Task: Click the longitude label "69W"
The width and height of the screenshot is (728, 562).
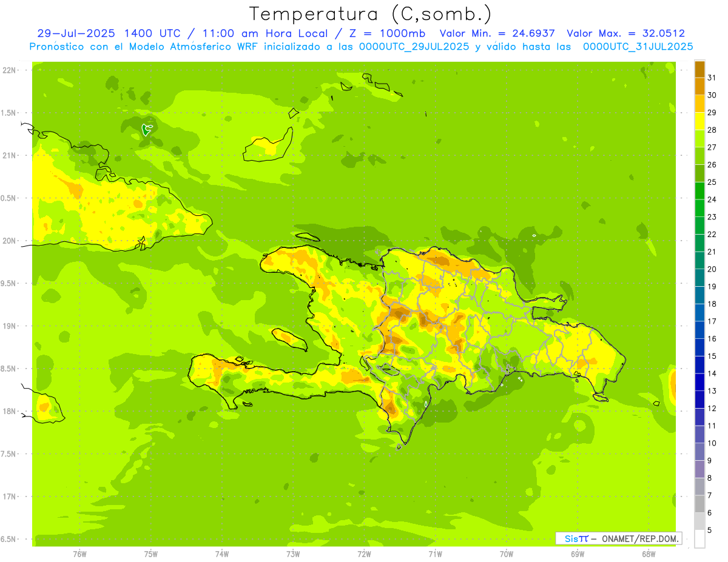Action: 578,554
